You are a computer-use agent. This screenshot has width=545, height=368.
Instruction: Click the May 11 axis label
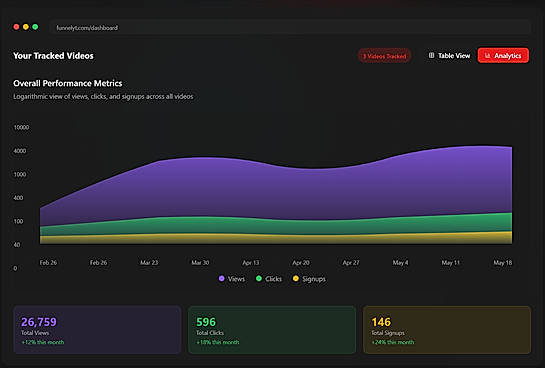pos(450,263)
